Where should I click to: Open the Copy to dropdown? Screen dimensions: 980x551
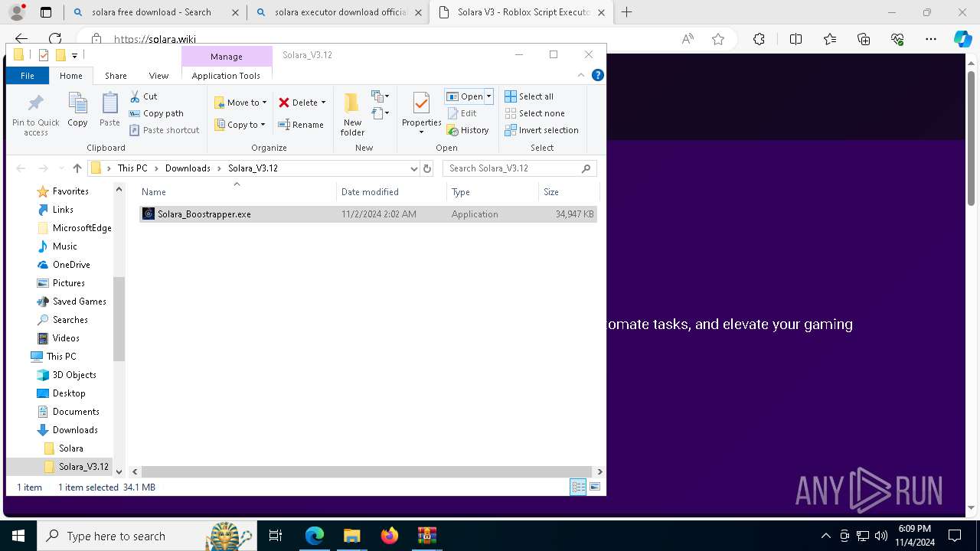tap(240, 125)
